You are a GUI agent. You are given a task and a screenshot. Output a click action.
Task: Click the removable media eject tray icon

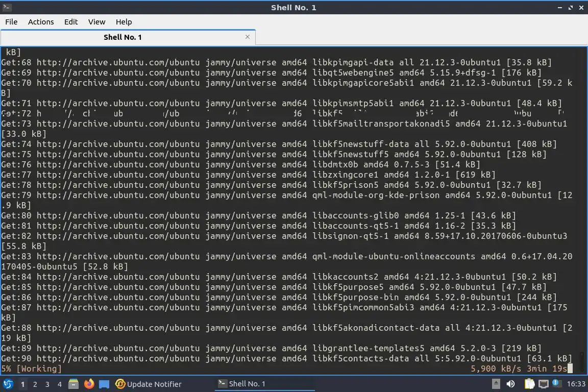click(496, 384)
